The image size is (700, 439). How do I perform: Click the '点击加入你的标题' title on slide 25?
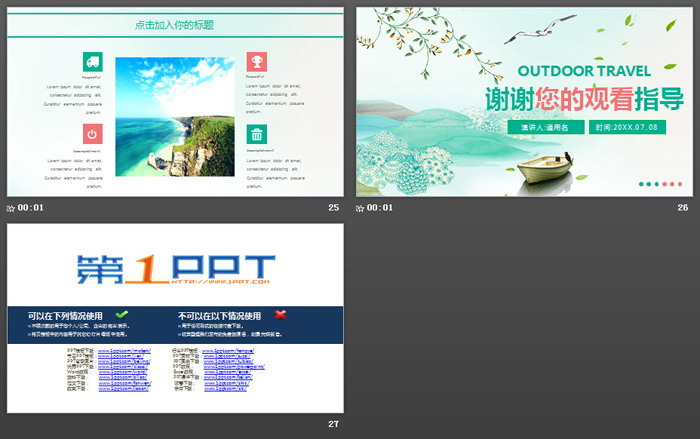point(175,25)
